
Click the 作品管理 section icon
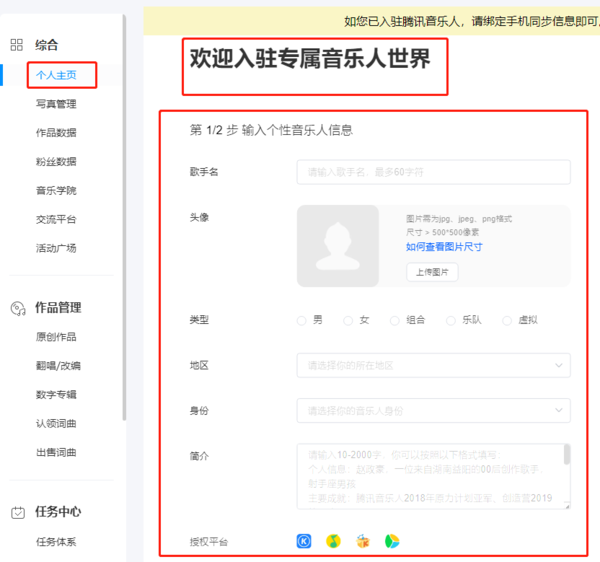pos(17,308)
